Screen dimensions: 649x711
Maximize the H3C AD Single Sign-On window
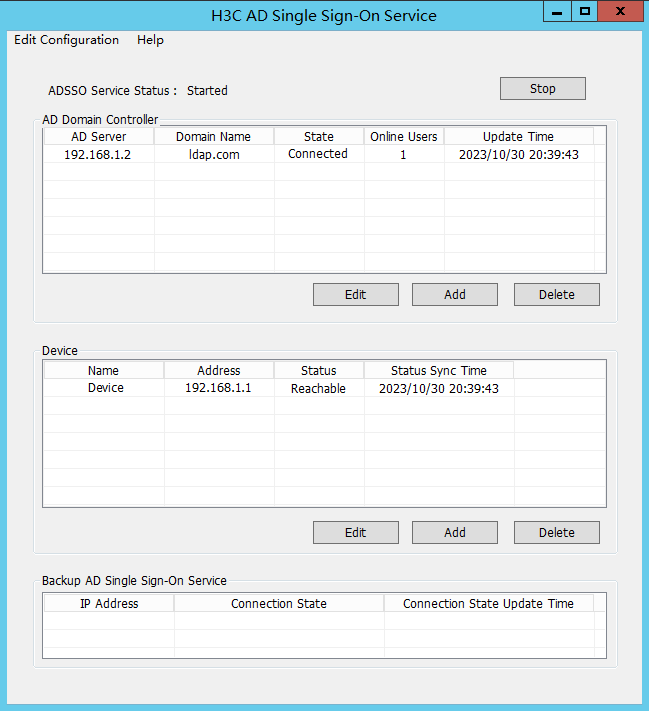pyautogui.click(x=585, y=12)
